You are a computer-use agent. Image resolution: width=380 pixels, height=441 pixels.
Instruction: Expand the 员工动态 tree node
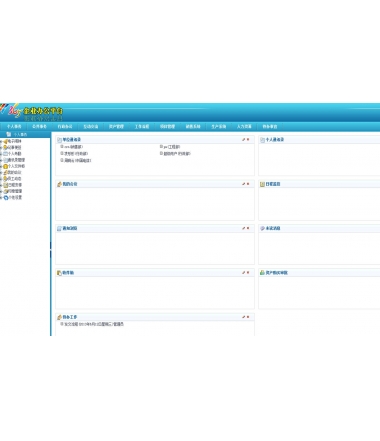[1, 179]
